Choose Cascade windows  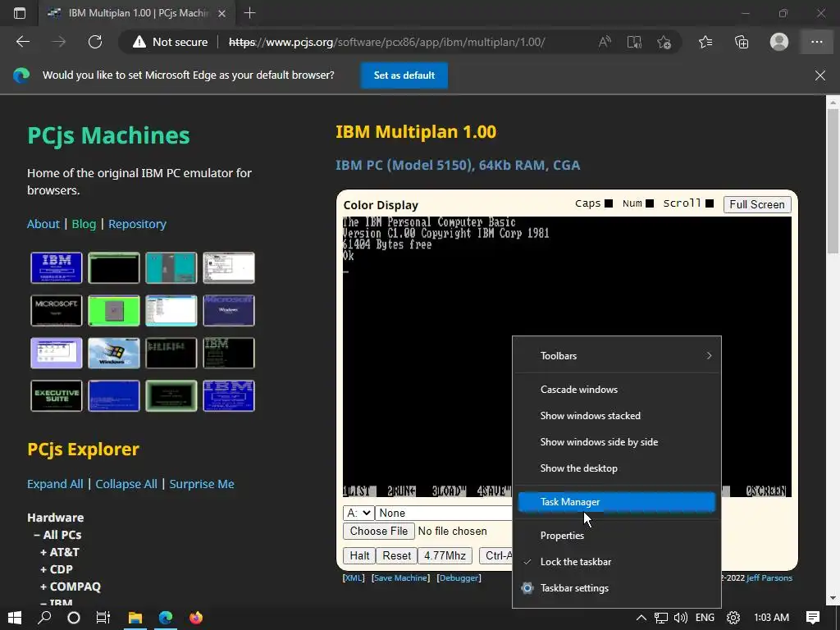point(617,390)
